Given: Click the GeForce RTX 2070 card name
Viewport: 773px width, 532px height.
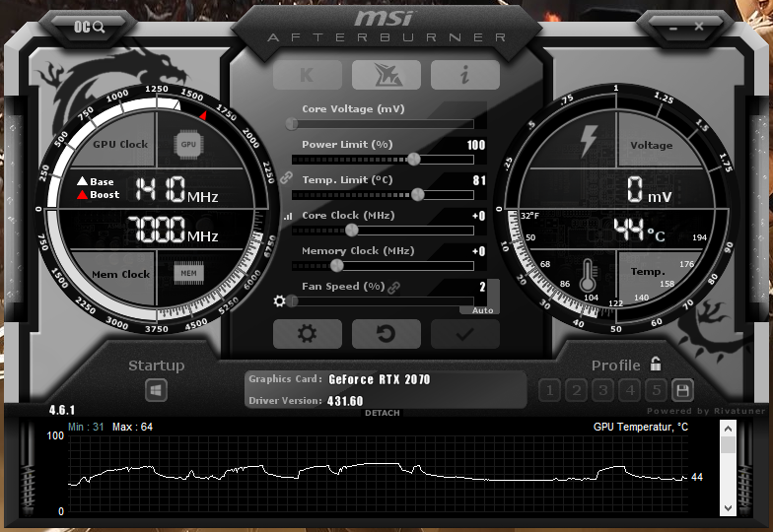Looking at the screenshot, I should (379, 379).
